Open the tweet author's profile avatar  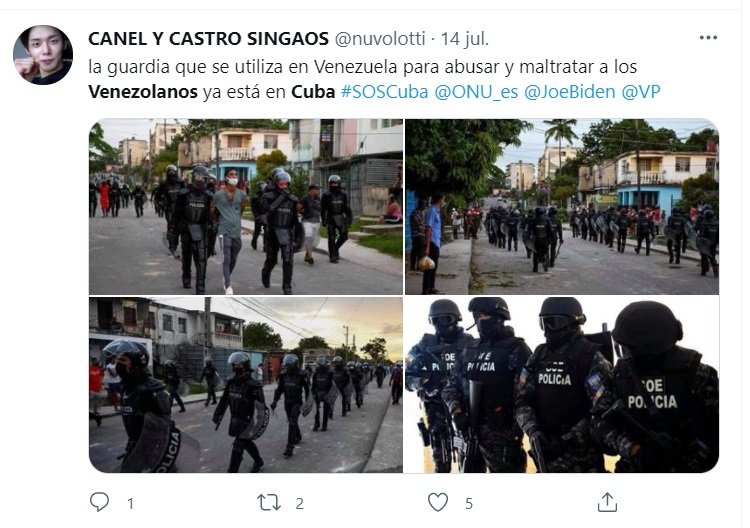click(x=43, y=55)
